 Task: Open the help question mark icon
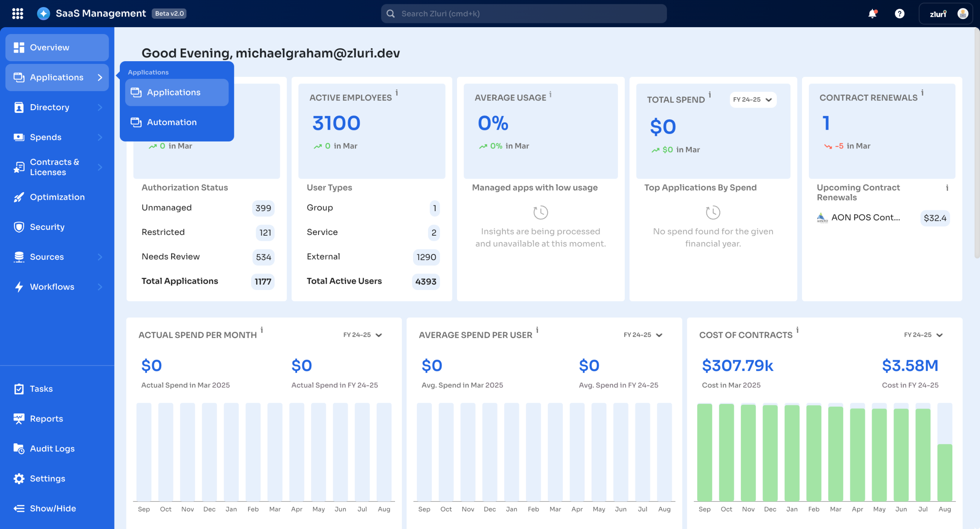(899, 14)
